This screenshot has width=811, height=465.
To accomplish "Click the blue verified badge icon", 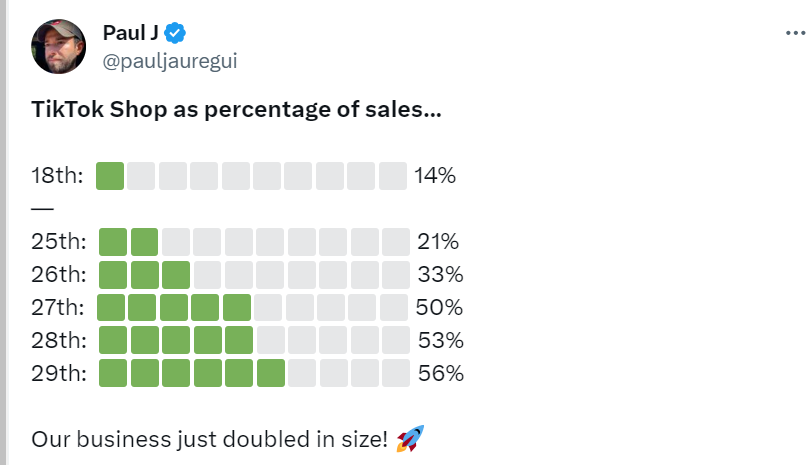I will click(175, 34).
